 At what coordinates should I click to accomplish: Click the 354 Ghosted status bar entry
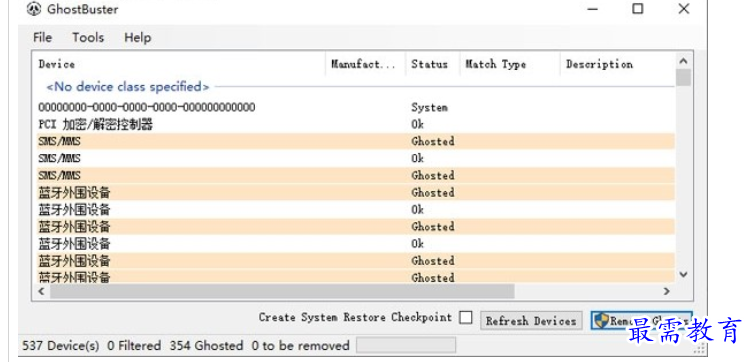pyautogui.click(x=206, y=346)
